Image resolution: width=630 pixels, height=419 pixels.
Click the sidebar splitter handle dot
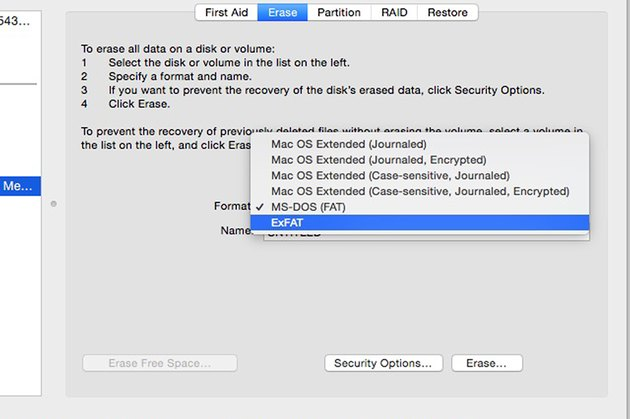pos(53,206)
